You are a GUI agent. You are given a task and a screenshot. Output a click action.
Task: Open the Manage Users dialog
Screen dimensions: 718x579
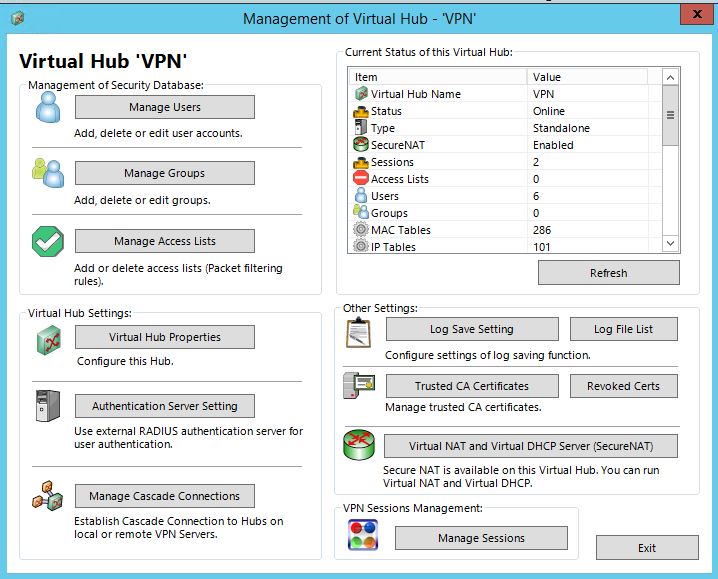point(165,107)
